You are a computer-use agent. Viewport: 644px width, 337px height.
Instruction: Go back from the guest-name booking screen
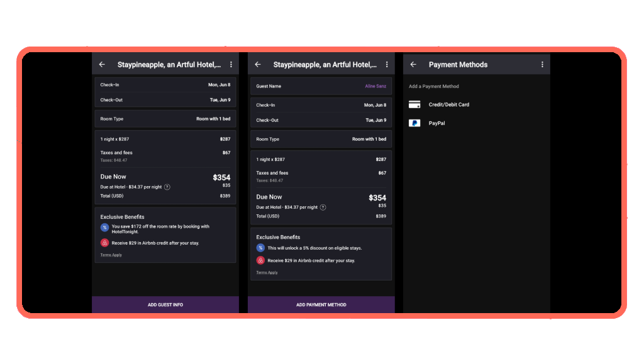257,64
